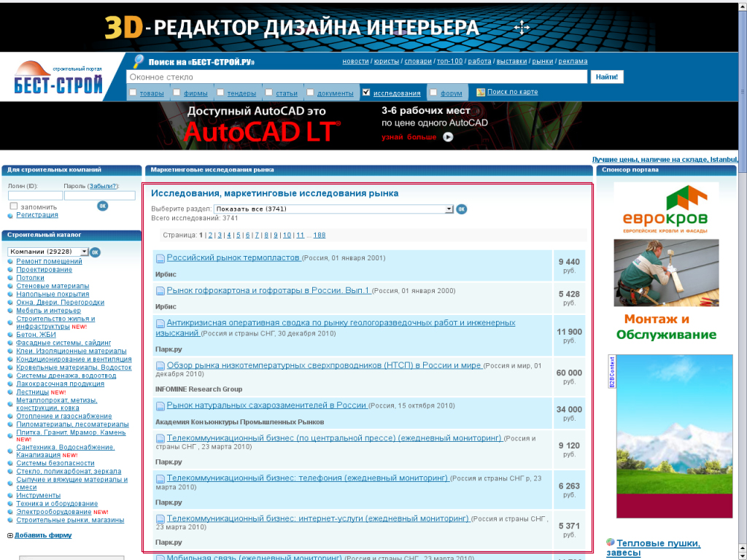
Task: Click the search text input field
Action: (357, 77)
